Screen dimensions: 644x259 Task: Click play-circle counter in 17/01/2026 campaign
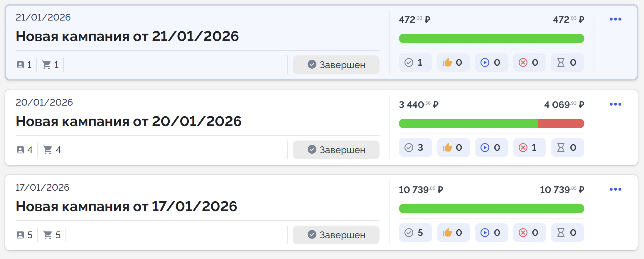(491, 233)
